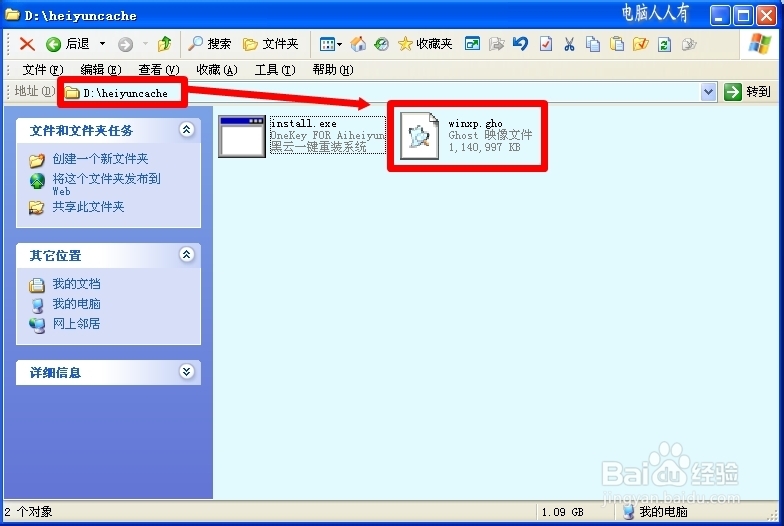This screenshot has height=526, width=784.
Task: Minimize the heiyuncache window
Action: (x=720, y=16)
